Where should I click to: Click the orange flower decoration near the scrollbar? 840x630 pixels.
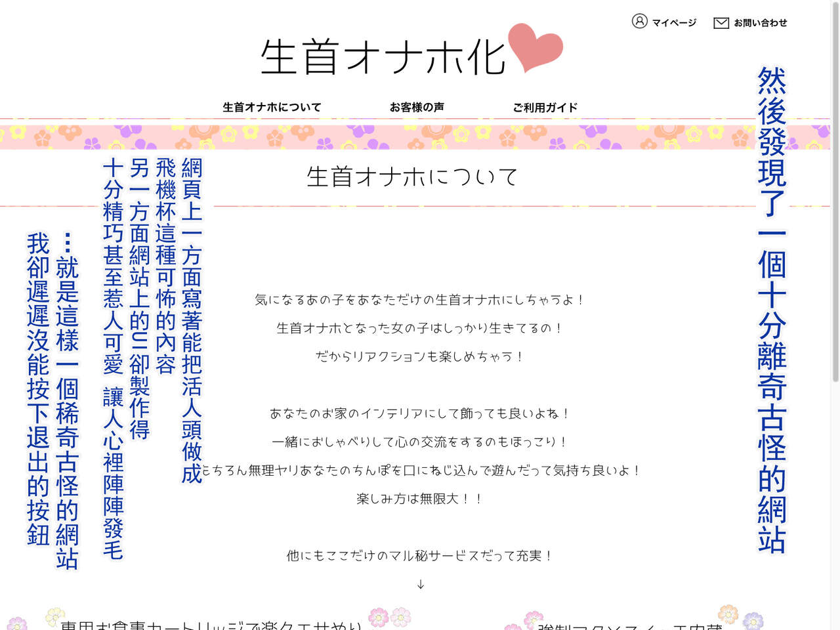(728, 614)
